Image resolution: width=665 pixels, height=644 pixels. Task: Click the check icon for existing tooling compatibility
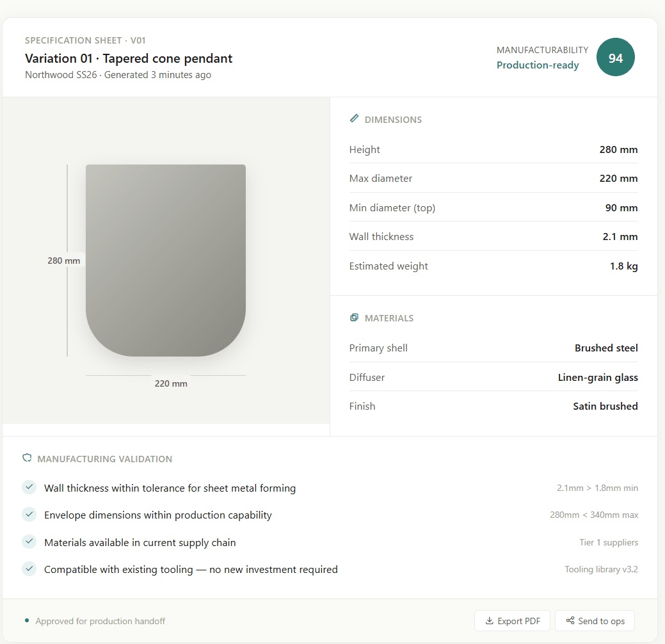29,568
